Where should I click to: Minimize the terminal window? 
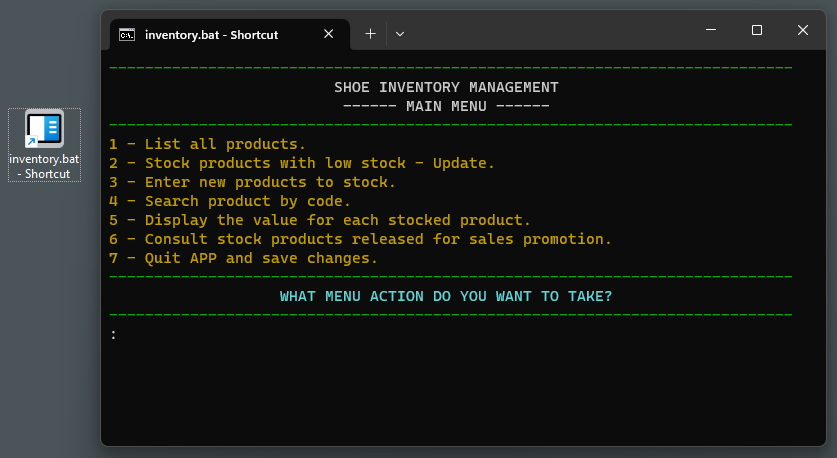(x=711, y=30)
